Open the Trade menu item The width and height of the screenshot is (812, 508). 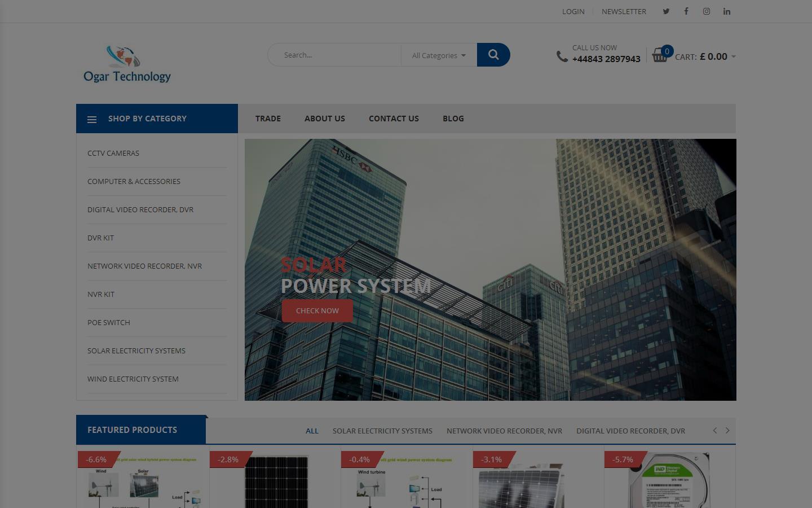tap(268, 119)
